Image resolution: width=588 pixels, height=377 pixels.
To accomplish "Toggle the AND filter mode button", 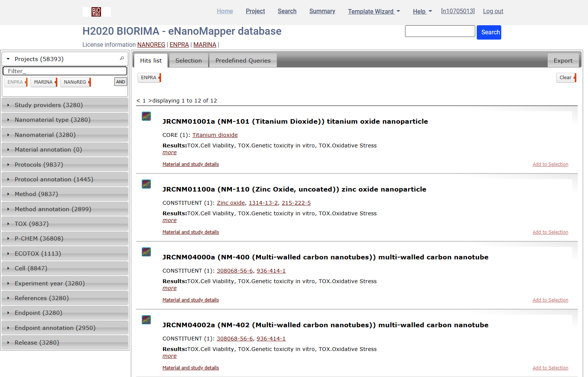I will pyautogui.click(x=120, y=82).
